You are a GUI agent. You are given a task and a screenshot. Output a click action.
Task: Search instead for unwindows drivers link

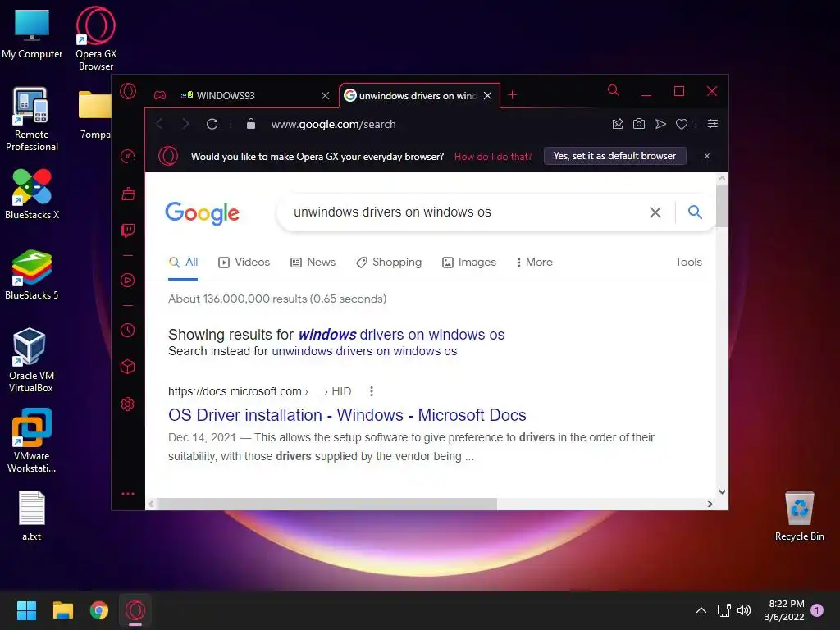pos(364,351)
